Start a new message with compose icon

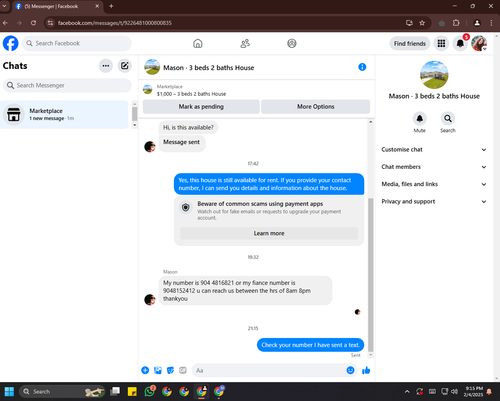pos(124,66)
